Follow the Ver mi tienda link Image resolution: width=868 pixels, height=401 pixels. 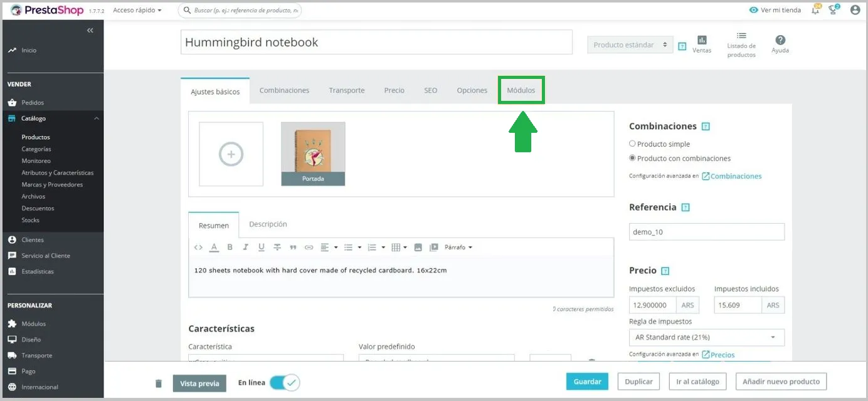(775, 10)
